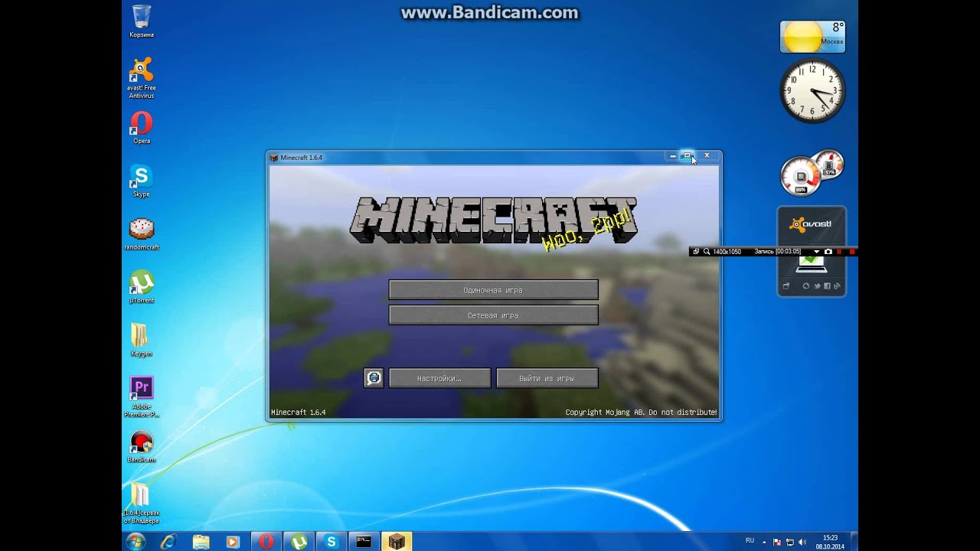Click the analog clock gadget
The width and height of the screenshot is (980, 551).
click(x=812, y=90)
